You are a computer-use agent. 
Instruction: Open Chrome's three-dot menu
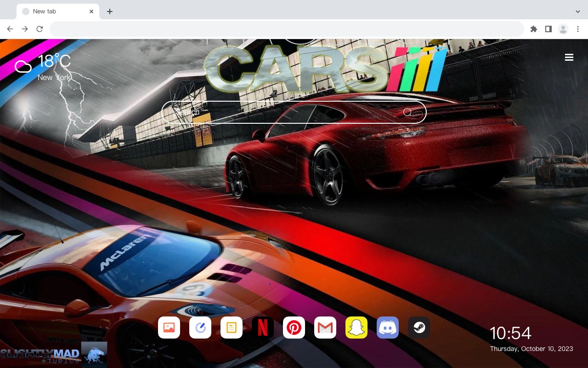tap(578, 29)
